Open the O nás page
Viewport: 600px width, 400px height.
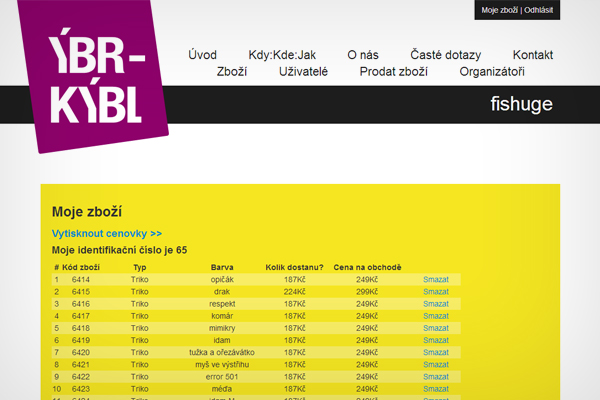[x=363, y=55]
